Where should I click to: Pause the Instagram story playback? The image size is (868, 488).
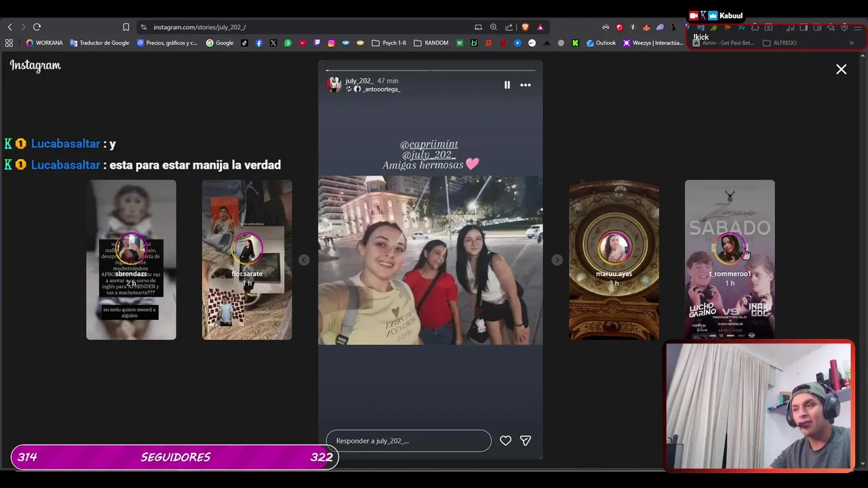coord(507,85)
